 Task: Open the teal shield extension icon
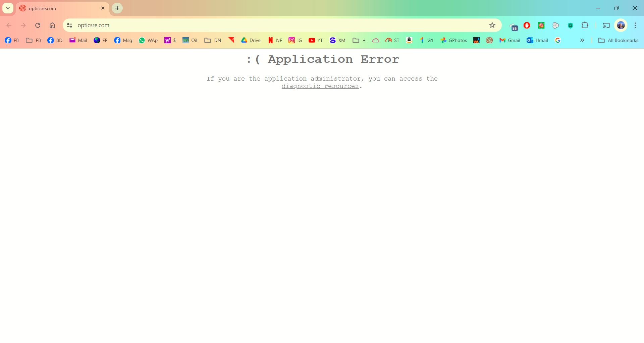coord(570,25)
